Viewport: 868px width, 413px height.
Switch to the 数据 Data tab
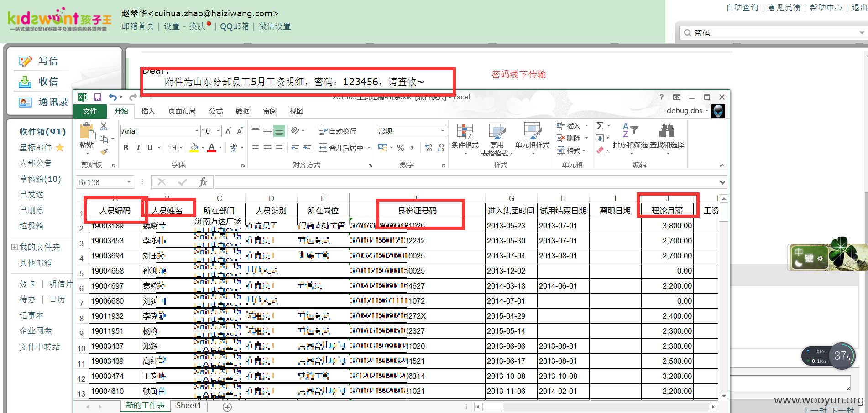[x=243, y=111]
